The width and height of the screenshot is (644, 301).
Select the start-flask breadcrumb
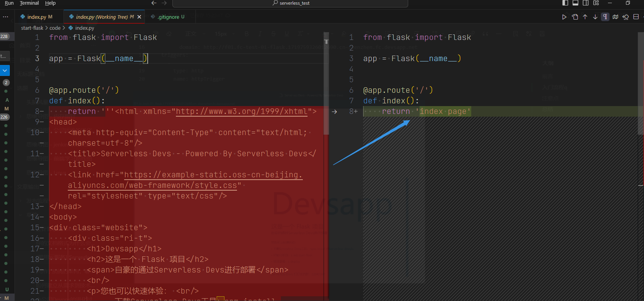tap(32, 28)
